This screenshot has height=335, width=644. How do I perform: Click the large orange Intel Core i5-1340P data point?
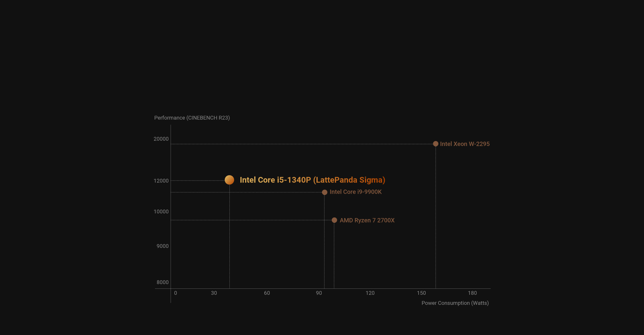(229, 180)
